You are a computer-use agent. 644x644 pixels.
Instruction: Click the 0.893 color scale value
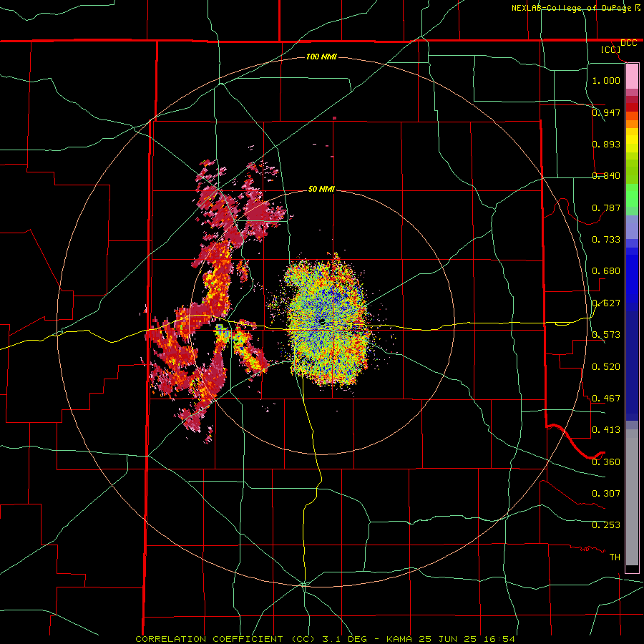(x=606, y=144)
